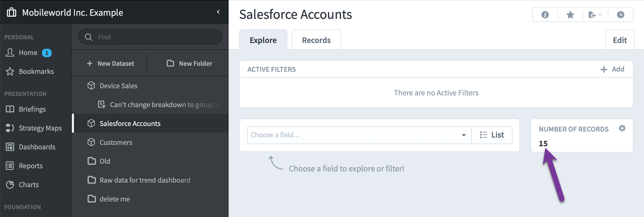Click the Dashboards layout icon

click(10, 147)
